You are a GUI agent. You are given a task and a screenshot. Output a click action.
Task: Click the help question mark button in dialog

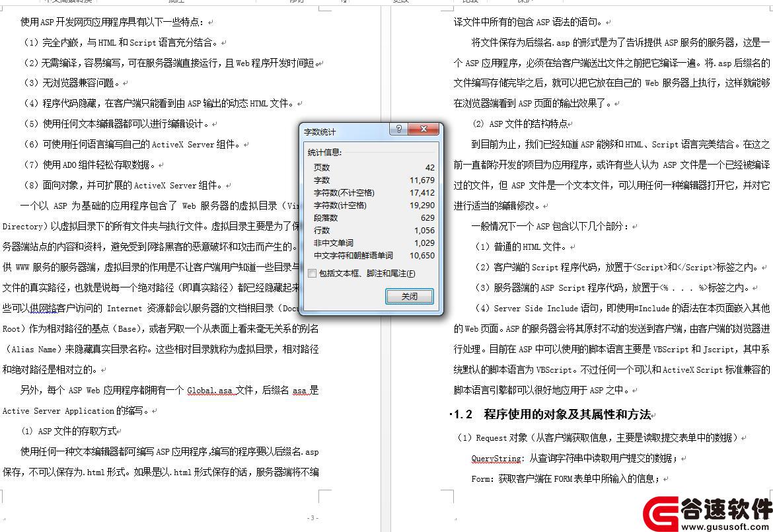(398, 129)
